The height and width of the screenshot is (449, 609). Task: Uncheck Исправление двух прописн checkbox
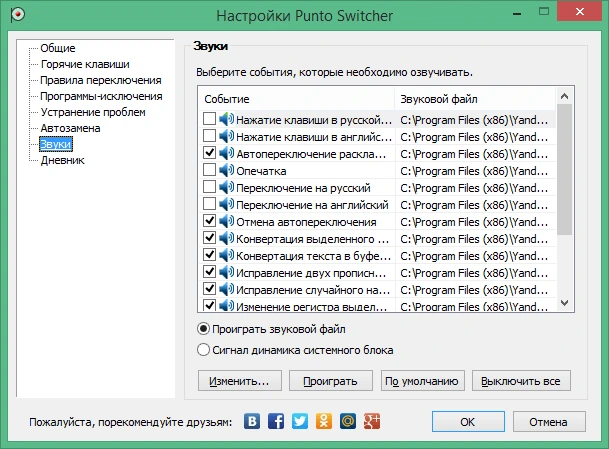(209, 272)
